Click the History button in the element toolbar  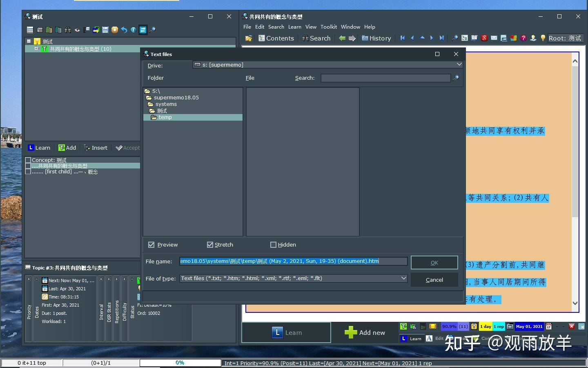click(376, 38)
